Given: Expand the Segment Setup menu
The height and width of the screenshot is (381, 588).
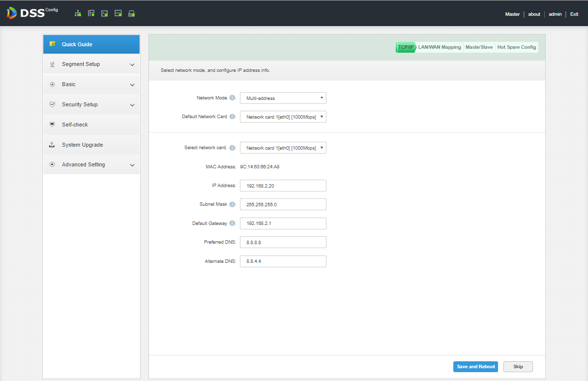Looking at the screenshot, I should pos(91,64).
